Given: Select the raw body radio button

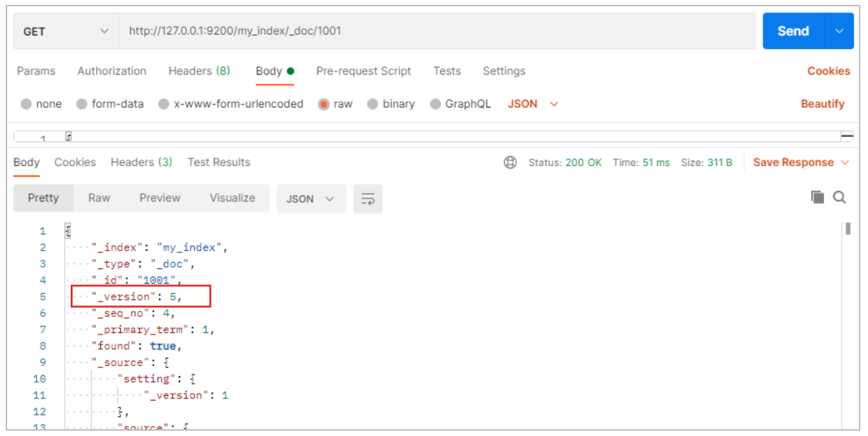Looking at the screenshot, I should coord(324,104).
